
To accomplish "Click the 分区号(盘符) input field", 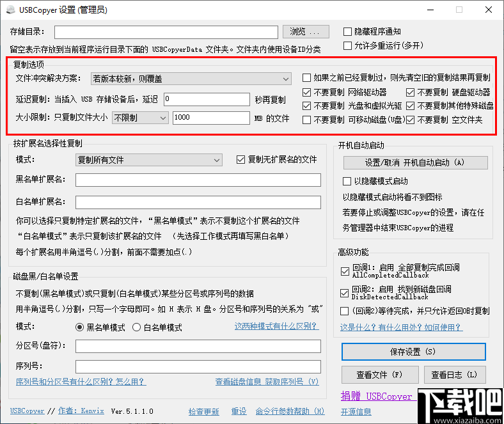I will tap(198, 347).
